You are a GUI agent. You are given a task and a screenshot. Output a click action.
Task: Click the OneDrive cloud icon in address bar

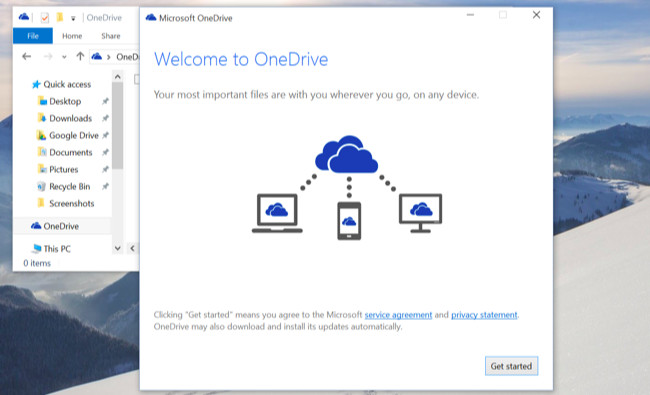pos(97,56)
